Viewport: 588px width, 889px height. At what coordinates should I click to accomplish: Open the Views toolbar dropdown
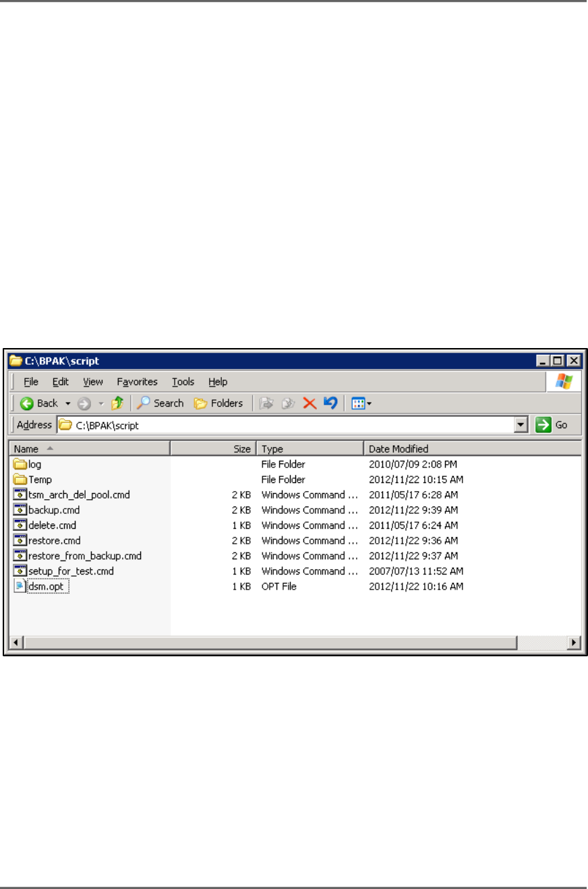pos(361,403)
